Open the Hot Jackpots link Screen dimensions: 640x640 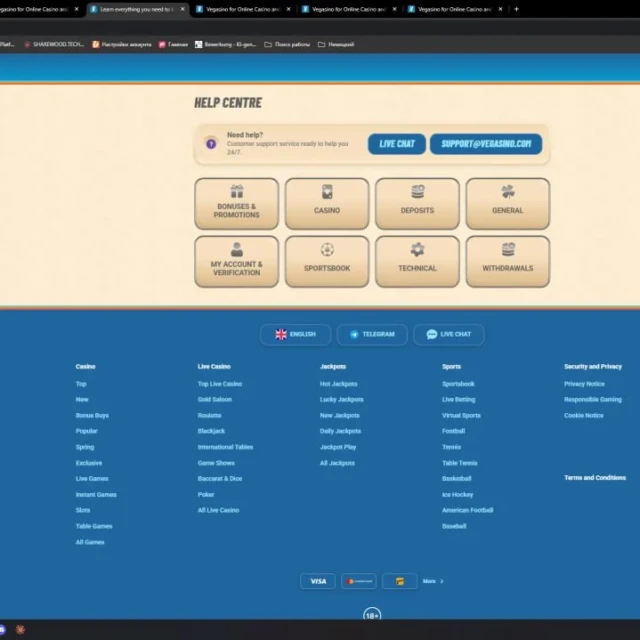(x=339, y=384)
